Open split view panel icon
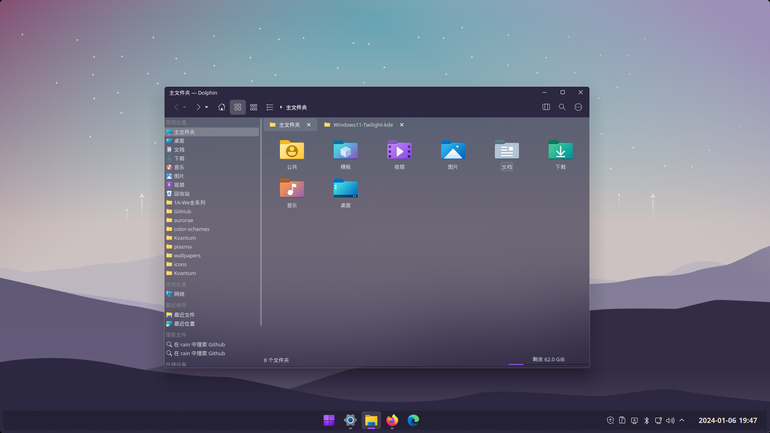Viewport: 770px width, 433px height. tap(546, 107)
